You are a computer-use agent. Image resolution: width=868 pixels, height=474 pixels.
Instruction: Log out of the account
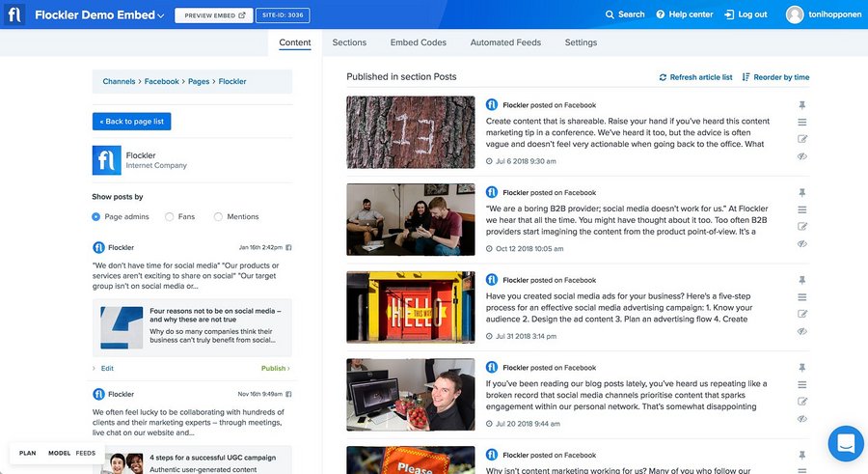pyautogui.click(x=746, y=14)
